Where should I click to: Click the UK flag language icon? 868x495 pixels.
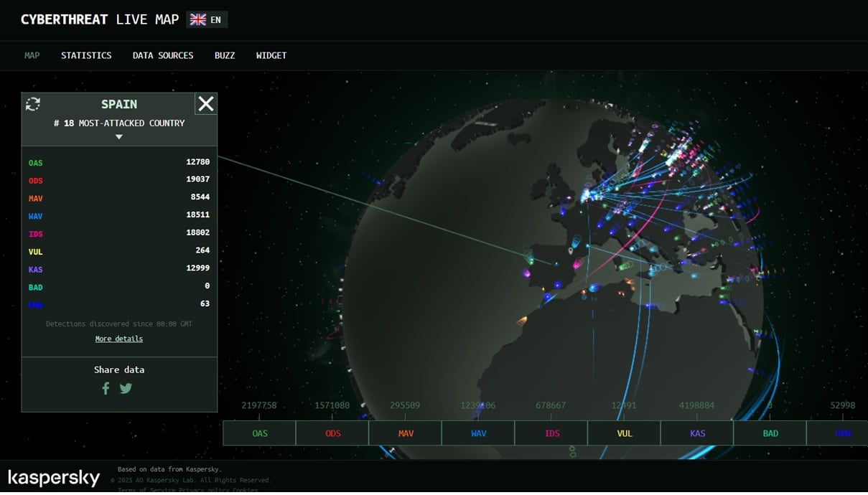coord(197,19)
